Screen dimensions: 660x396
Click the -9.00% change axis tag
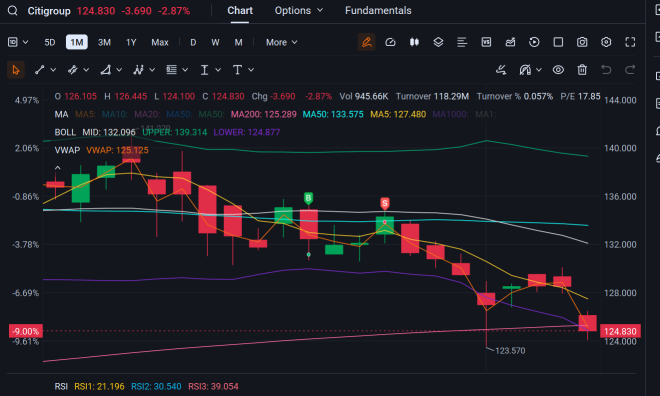(x=26, y=331)
